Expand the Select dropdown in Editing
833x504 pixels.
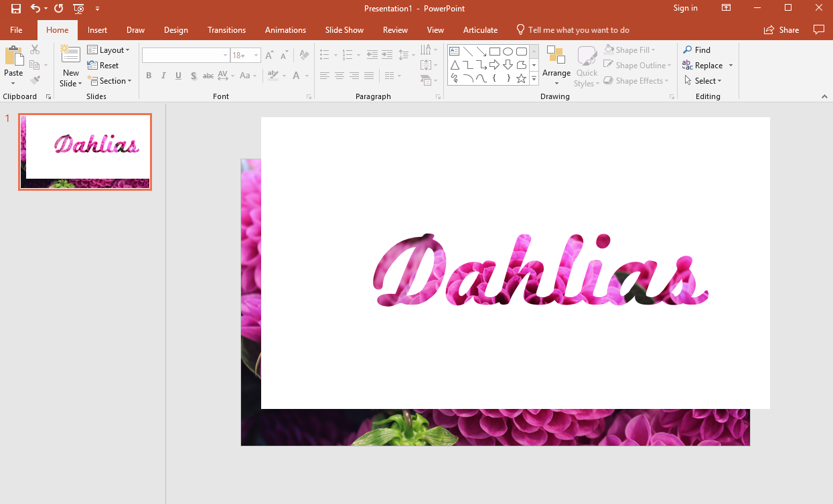pos(702,81)
